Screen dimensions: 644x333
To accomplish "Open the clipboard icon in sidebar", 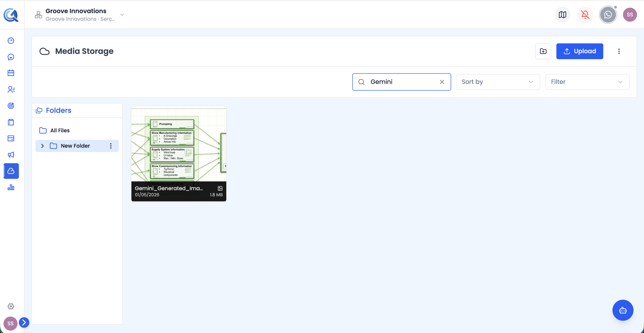I will [x=11, y=122].
